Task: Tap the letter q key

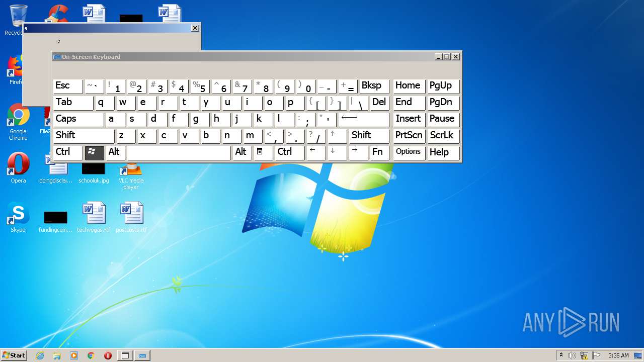Action: pyautogui.click(x=105, y=103)
